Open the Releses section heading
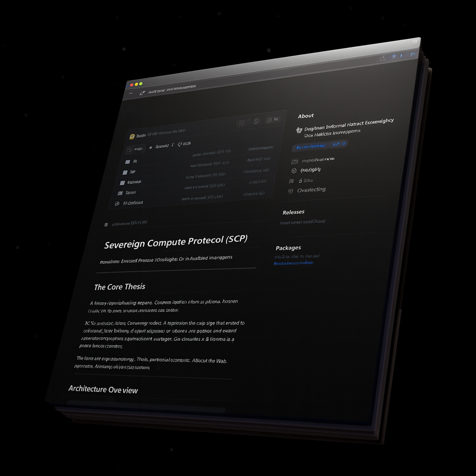This screenshot has height=476, width=476. [x=293, y=212]
